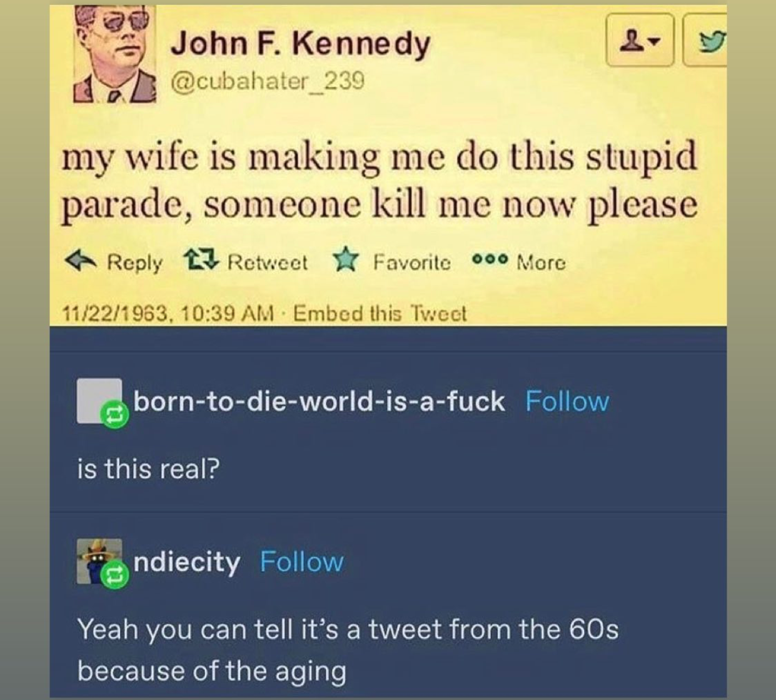Click the green reblog badge on ndiecity avatar
Screen dimensions: 776x700
tap(115, 576)
